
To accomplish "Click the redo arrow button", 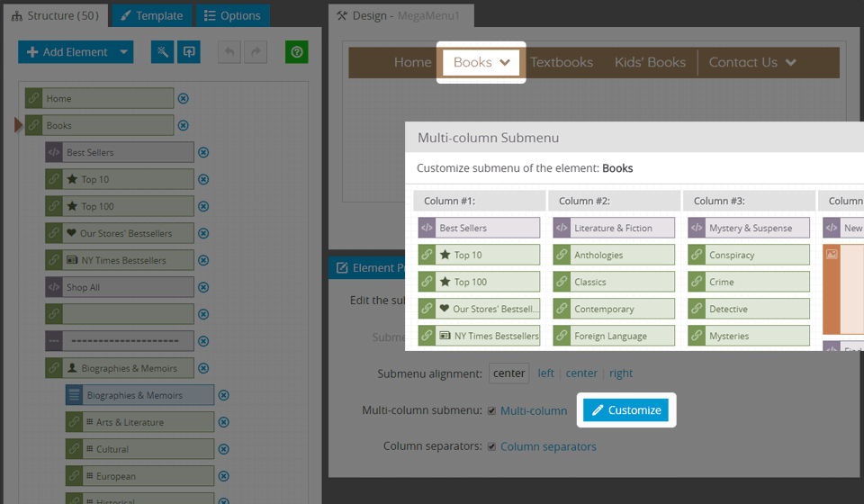I will pos(255,52).
